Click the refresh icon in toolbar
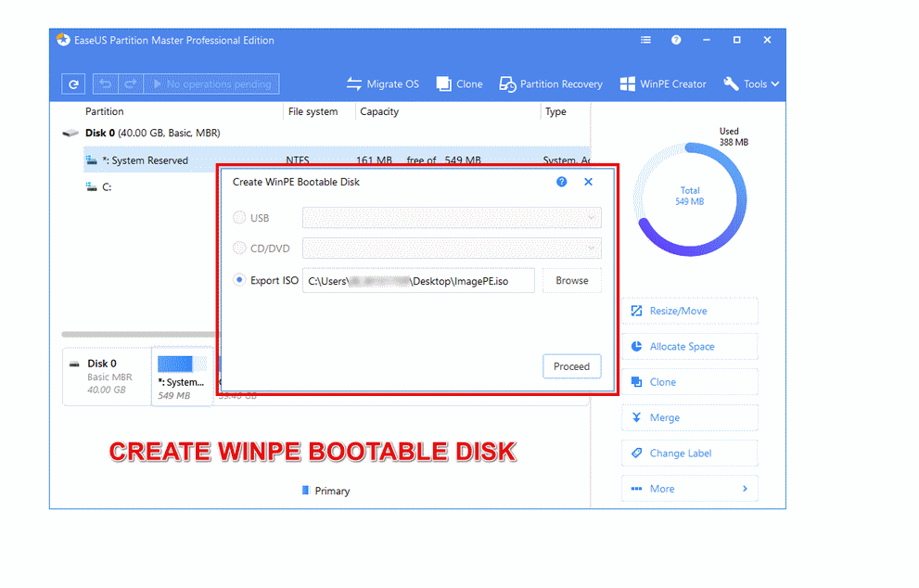 (x=73, y=83)
